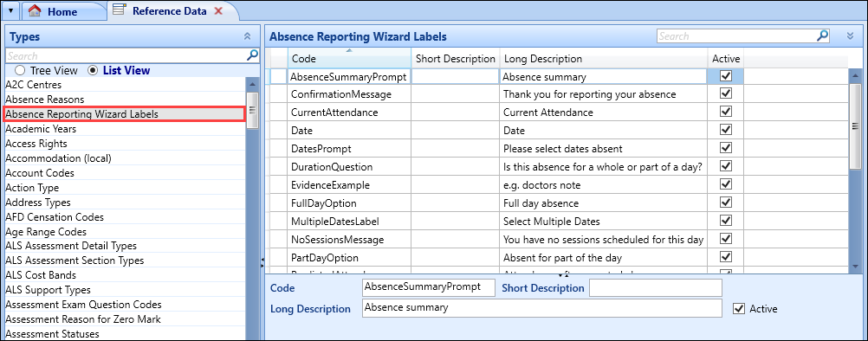
Task: Select ALS Assessment Detail Types
Action: click(x=125, y=246)
